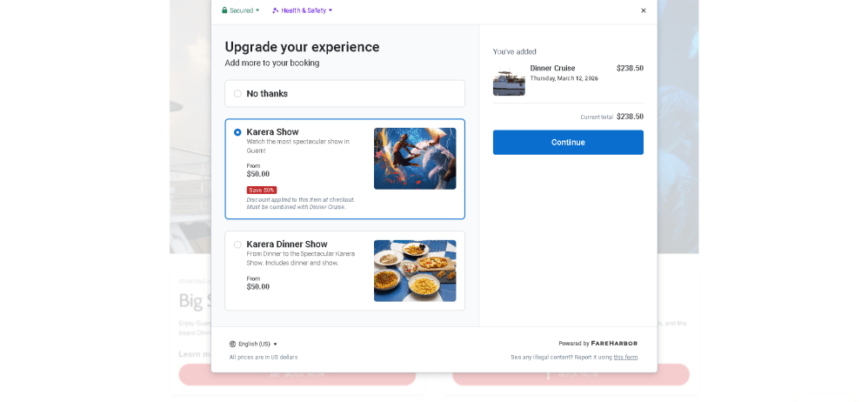This screenshot has width=868, height=402.
Task: Click the Karera Show title text
Action: [272, 132]
